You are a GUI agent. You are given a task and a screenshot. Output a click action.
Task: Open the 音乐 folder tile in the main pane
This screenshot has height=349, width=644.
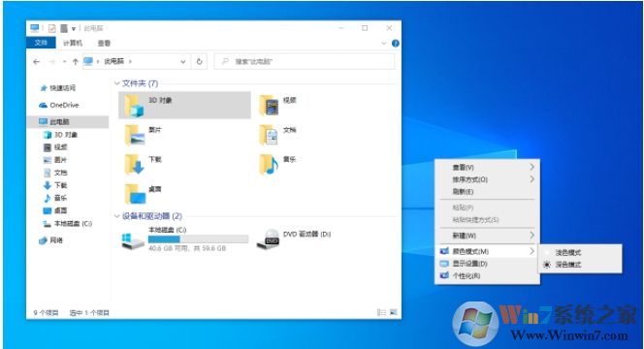pos(278,164)
